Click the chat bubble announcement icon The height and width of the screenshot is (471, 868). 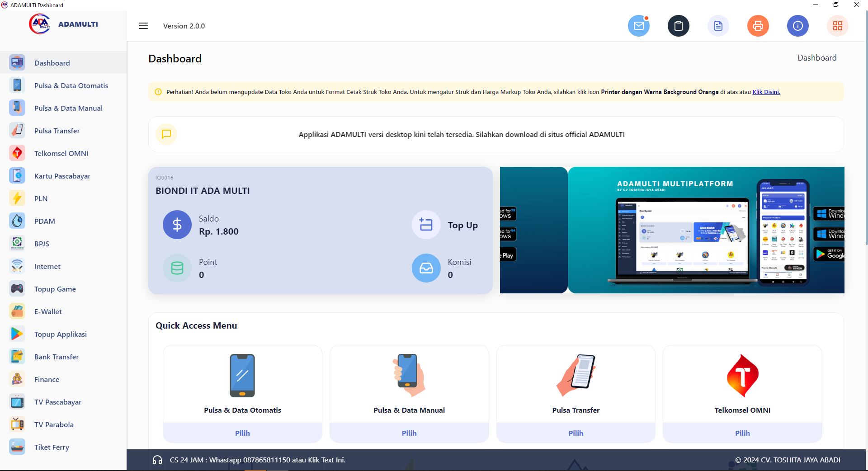(166, 134)
